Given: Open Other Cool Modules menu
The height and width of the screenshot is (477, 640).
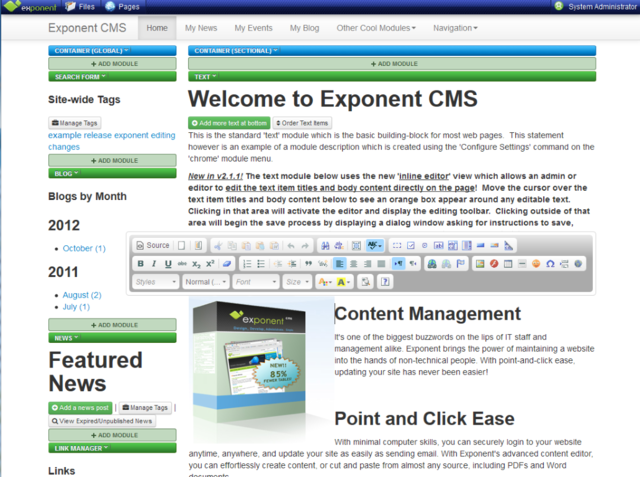Looking at the screenshot, I should [x=376, y=28].
